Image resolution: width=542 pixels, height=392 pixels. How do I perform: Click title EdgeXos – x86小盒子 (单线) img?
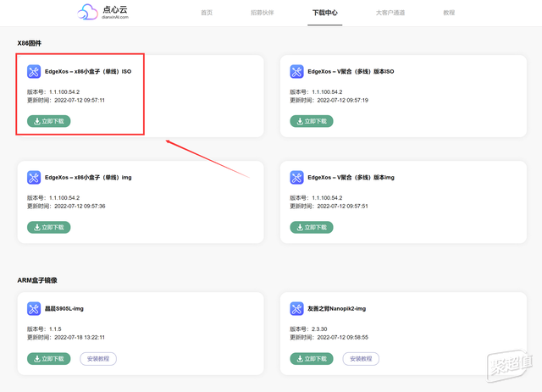click(x=88, y=177)
